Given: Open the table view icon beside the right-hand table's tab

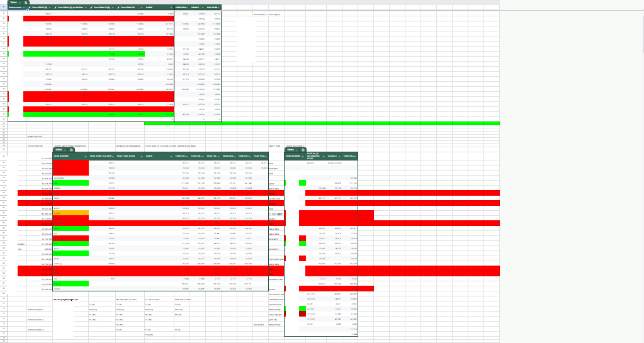Looking at the screenshot, I should [x=303, y=150].
